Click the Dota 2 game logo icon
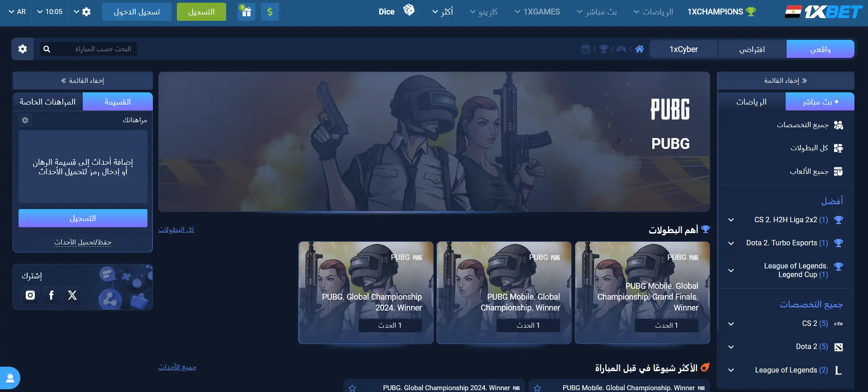 (x=839, y=347)
